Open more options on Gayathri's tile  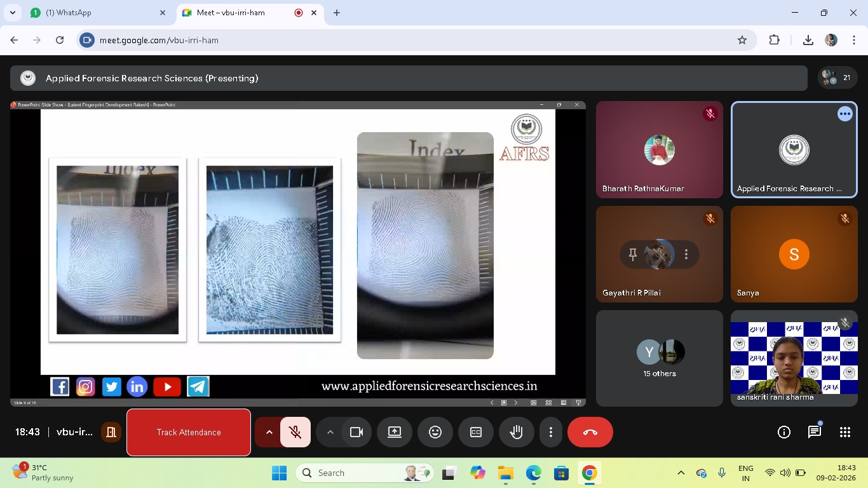[x=686, y=254]
